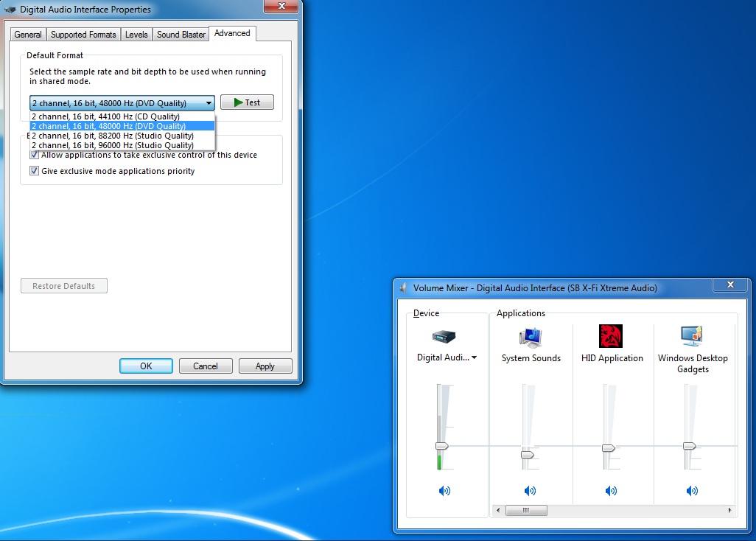Click the System Sounds volume slider handle
Viewport: 756px width, 541px height.
click(x=528, y=455)
